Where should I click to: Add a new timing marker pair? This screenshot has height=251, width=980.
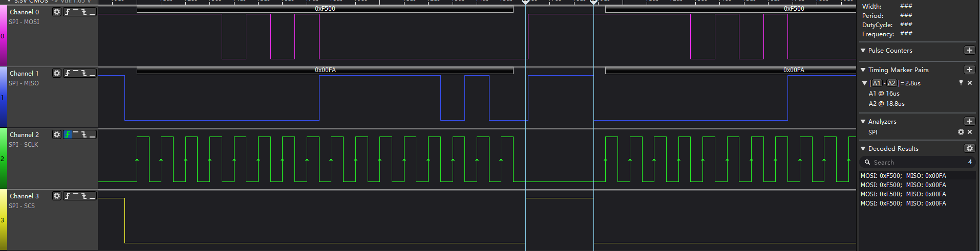[969, 70]
